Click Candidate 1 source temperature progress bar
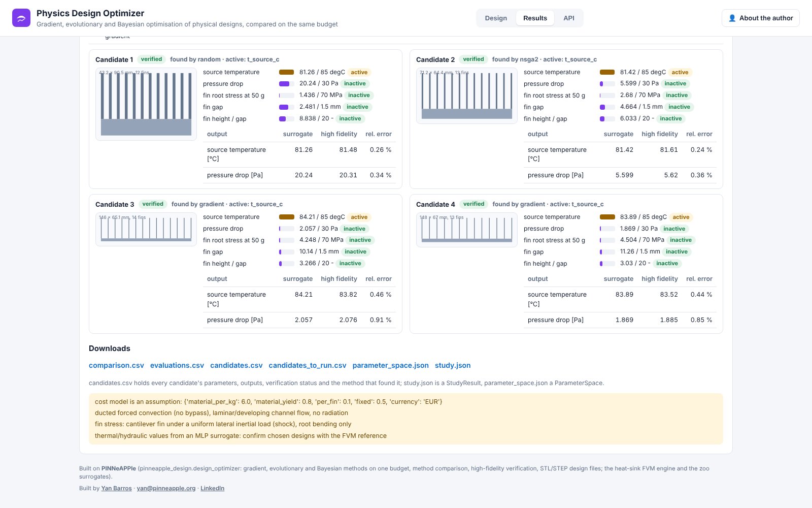The width and height of the screenshot is (812, 508). [x=287, y=72]
